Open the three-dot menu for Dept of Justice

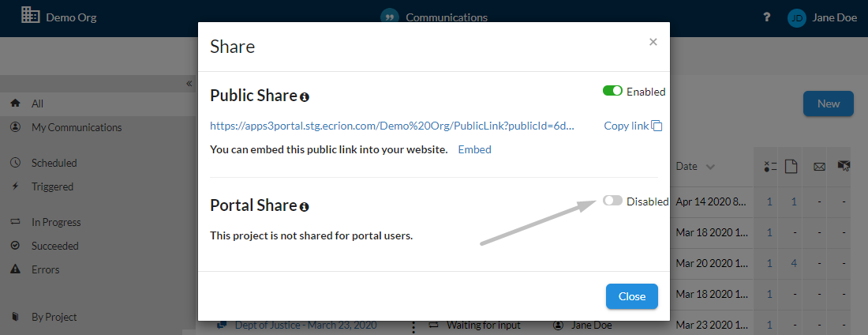point(413,327)
